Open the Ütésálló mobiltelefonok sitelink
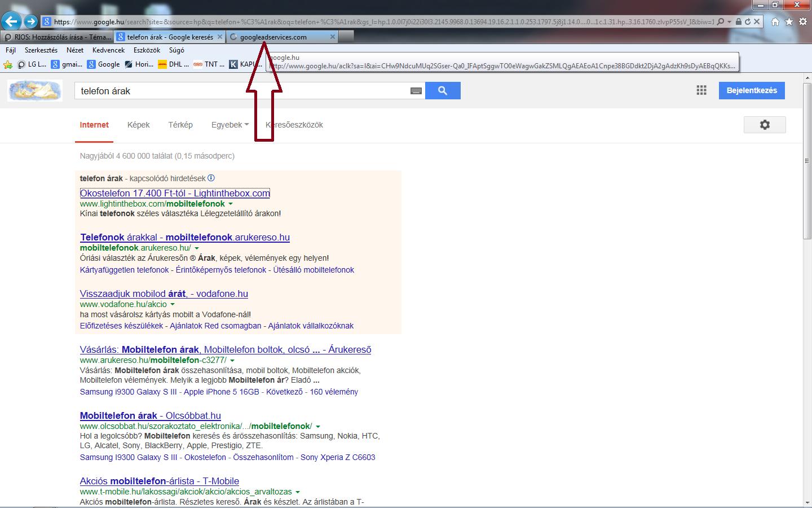Screen dimensions: 812x508 pos(314,270)
